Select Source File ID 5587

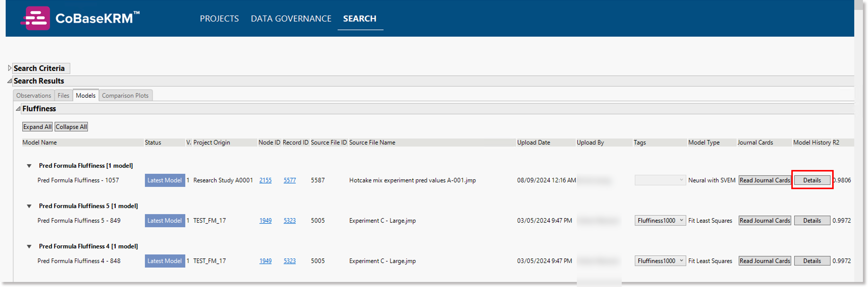(x=317, y=180)
